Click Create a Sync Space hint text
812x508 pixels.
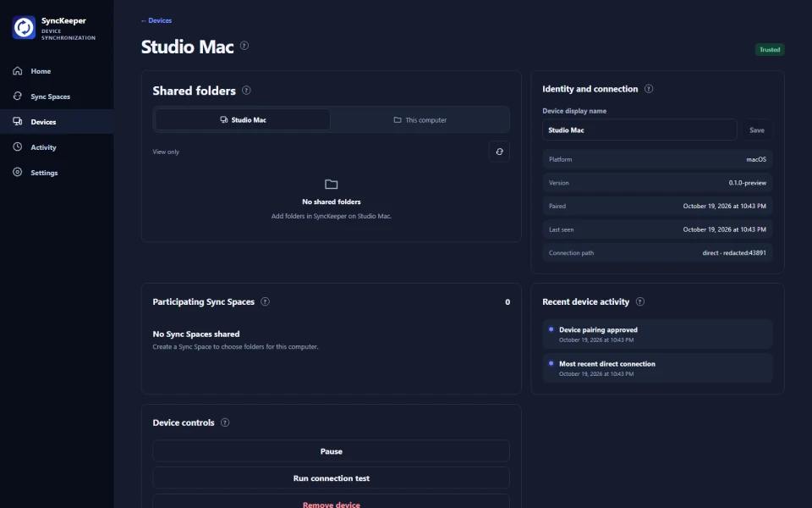pyautogui.click(x=236, y=347)
